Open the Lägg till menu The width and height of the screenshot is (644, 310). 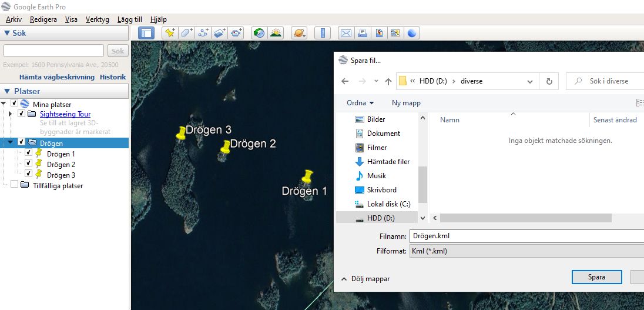click(x=129, y=19)
